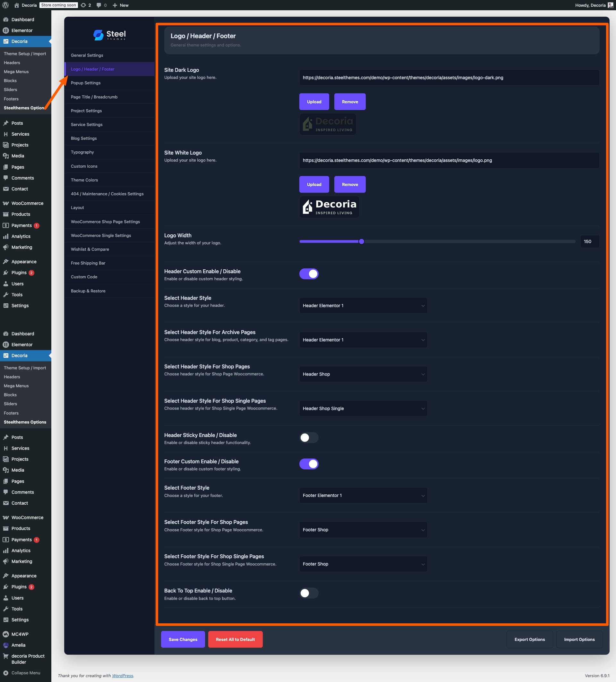
Task: Enable the Back To Top toggle
Action: pos(309,593)
